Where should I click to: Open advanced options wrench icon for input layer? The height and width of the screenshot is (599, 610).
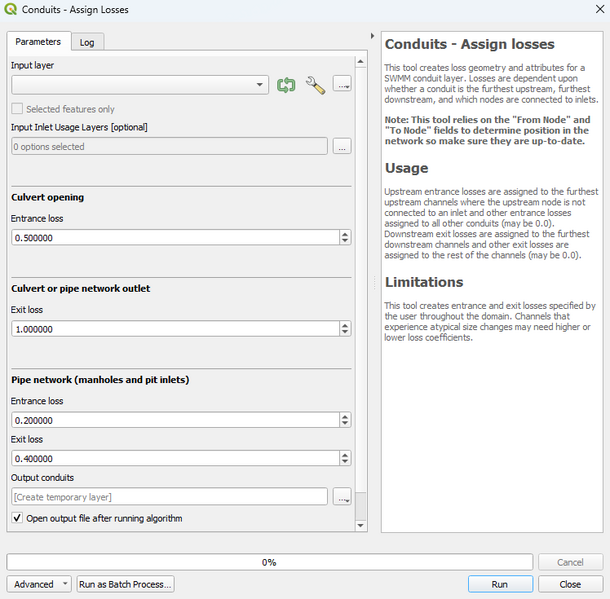pyautogui.click(x=315, y=85)
